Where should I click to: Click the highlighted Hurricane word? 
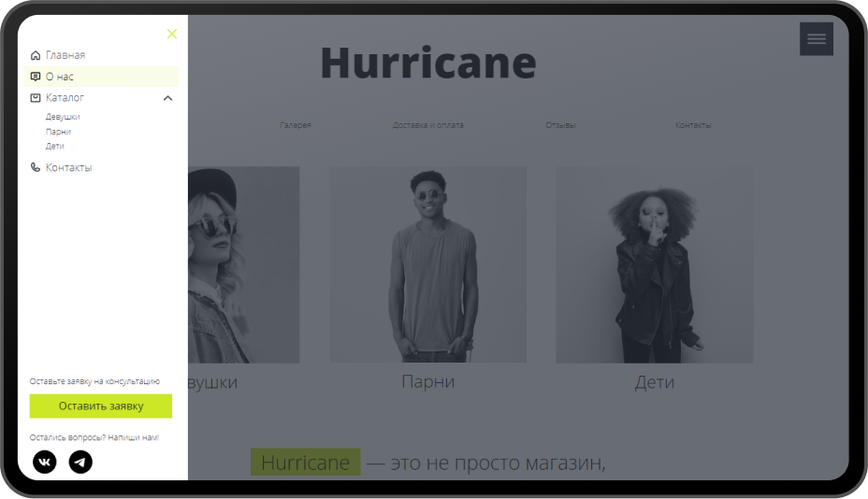[x=306, y=463]
